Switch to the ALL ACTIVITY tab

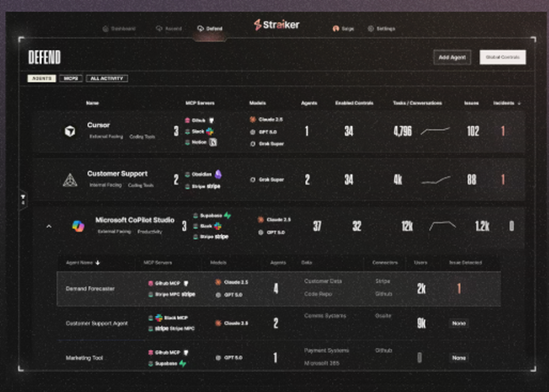[x=107, y=79]
